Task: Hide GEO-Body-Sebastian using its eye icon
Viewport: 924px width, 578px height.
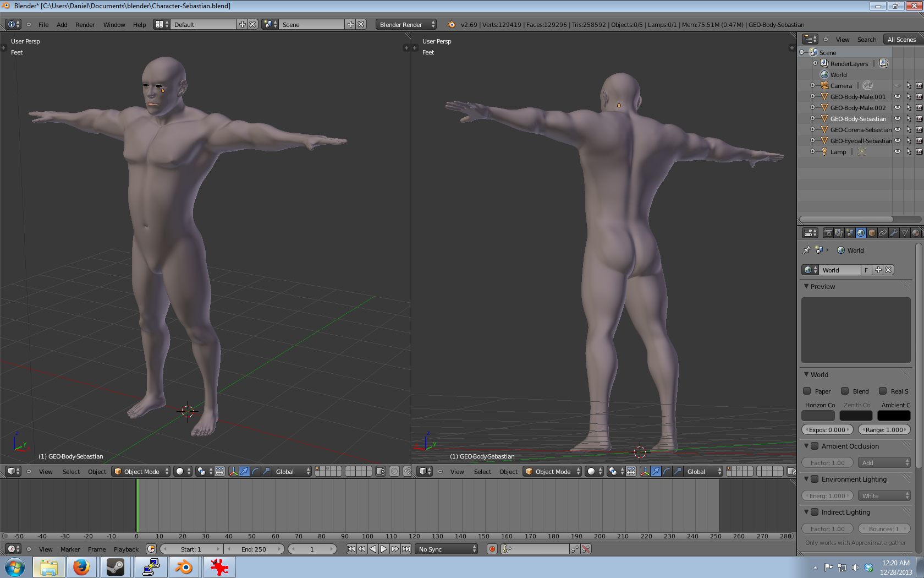Action: [898, 119]
